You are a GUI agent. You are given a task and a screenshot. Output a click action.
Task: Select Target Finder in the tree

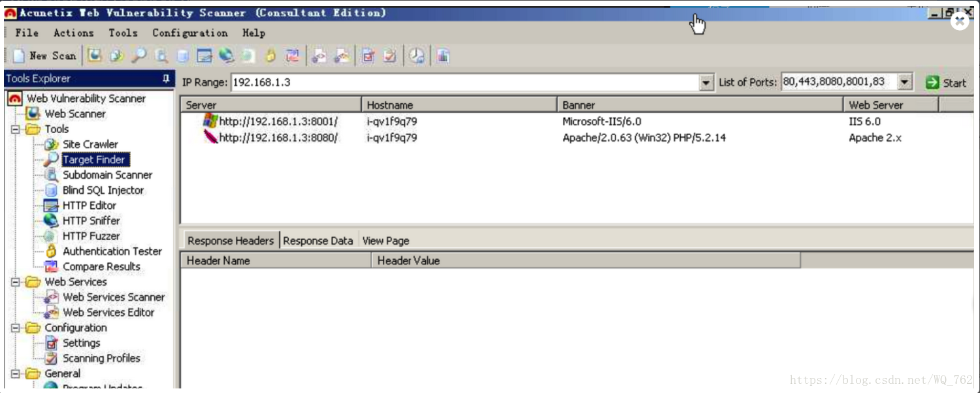(94, 159)
